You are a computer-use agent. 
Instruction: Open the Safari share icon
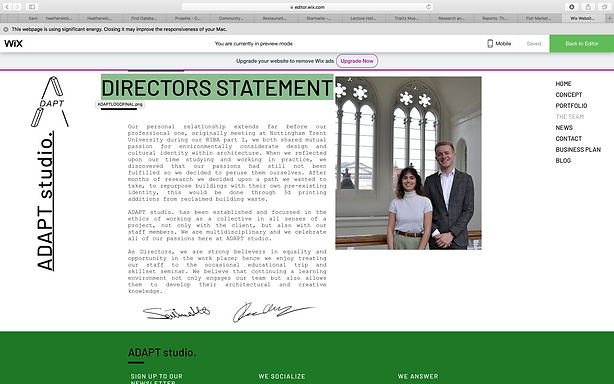click(x=588, y=7)
